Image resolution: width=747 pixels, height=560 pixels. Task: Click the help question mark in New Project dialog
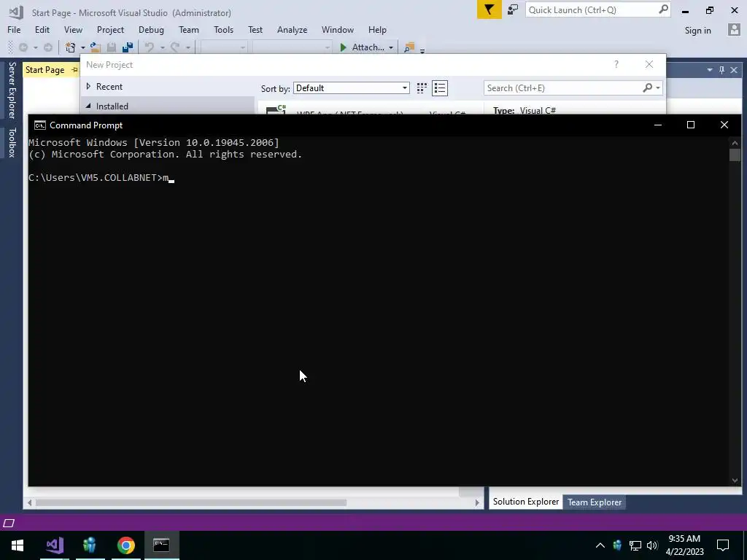point(616,64)
